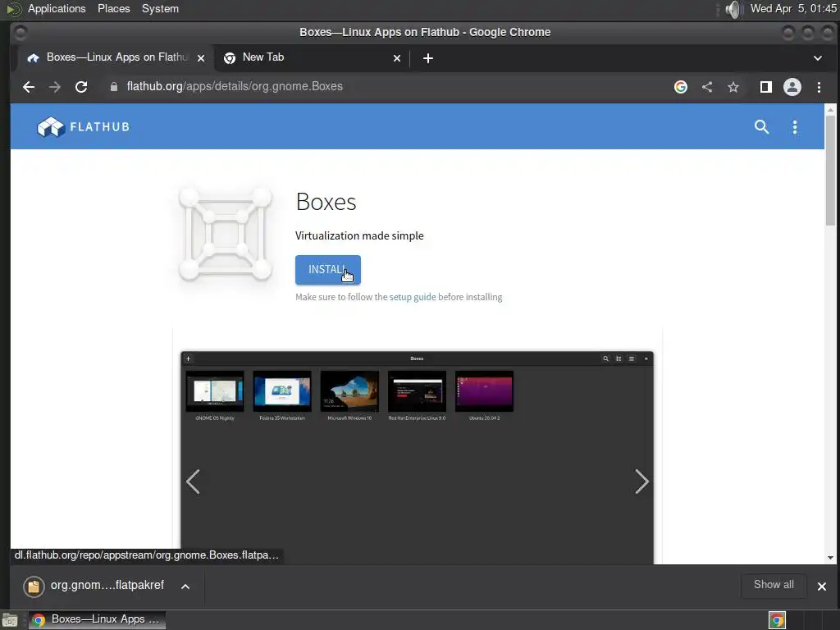Click the Flathub logo
The height and width of the screenshot is (630, 840).
84,127
